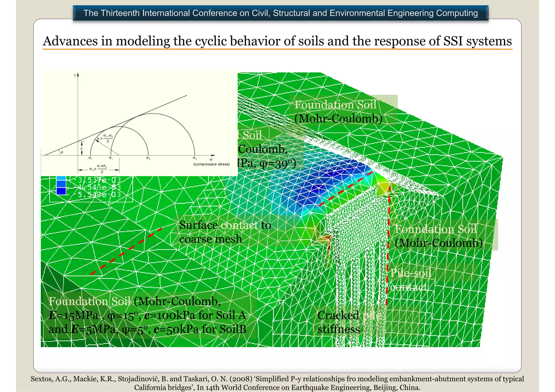This screenshot has height=392, width=555.
Task: Click the 'Pile-soil contact' label
Action: coord(411,280)
